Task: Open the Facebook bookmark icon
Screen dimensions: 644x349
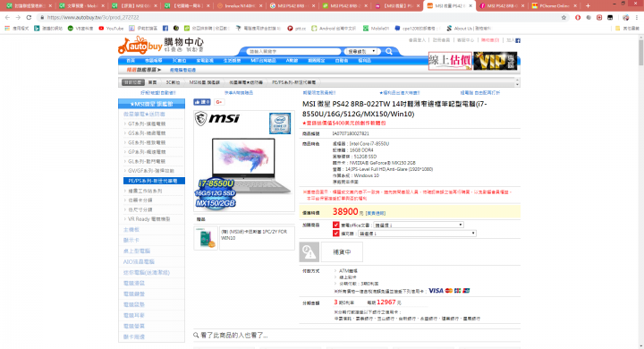Action: 165,29
